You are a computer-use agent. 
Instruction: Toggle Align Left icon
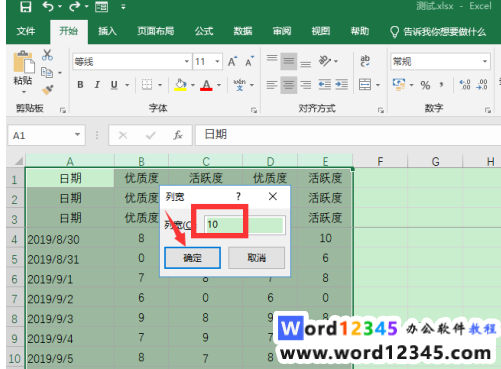click(x=272, y=85)
